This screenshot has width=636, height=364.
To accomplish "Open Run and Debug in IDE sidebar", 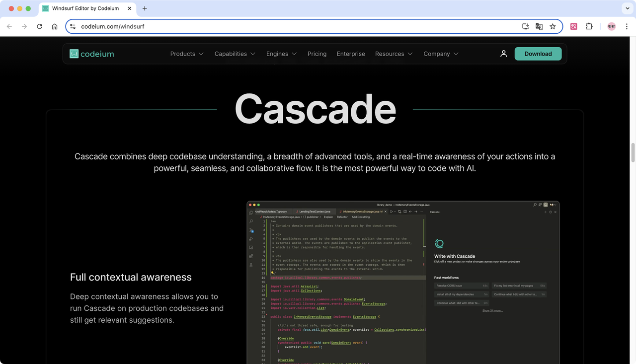I will tap(251, 239).
